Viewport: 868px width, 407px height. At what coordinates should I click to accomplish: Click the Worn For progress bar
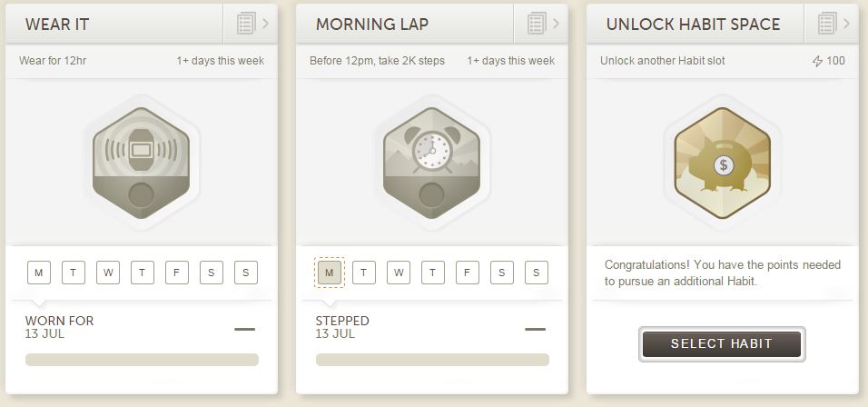click(x=142, y=360)
